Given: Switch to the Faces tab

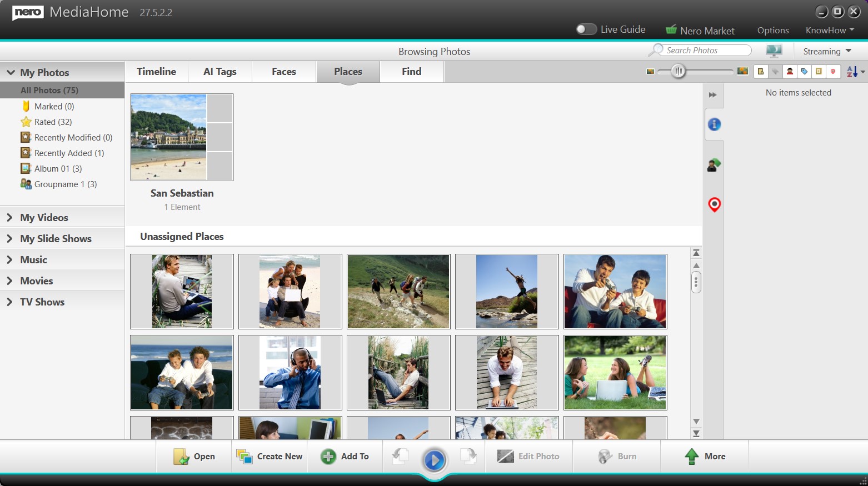Looking at the screenshot, I should [283, 72].
